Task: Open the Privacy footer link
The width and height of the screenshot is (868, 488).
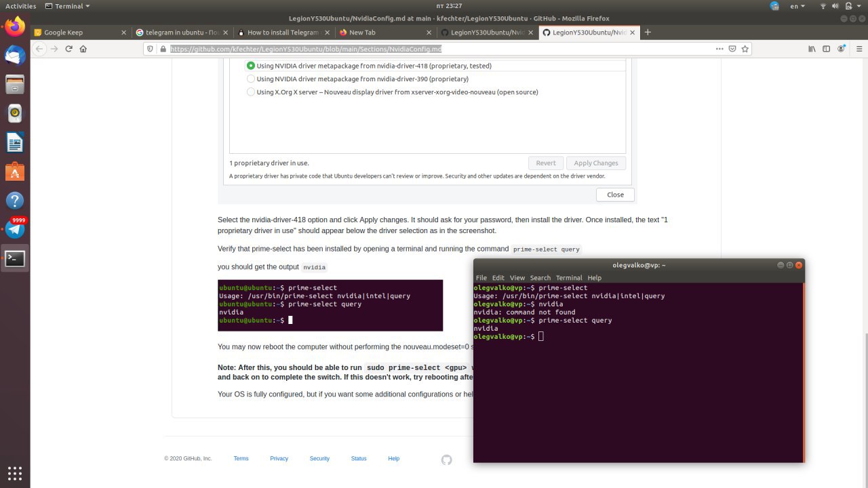Action: [x=279, y=459]
